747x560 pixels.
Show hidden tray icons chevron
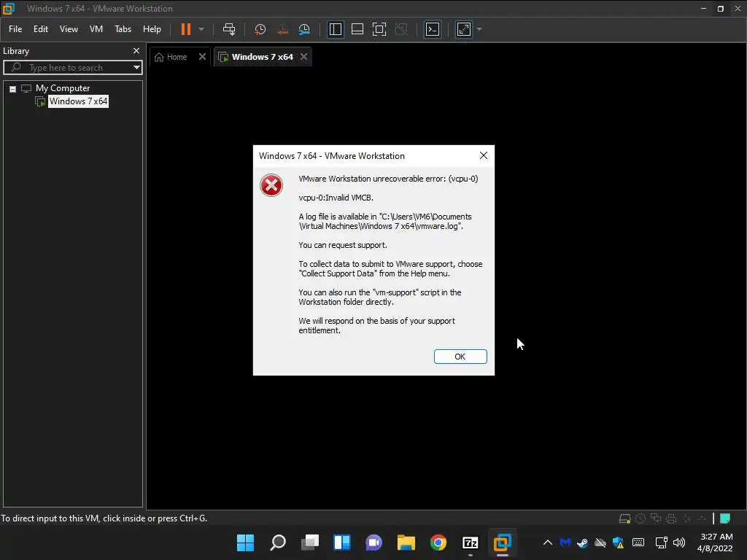coord(548,542)
